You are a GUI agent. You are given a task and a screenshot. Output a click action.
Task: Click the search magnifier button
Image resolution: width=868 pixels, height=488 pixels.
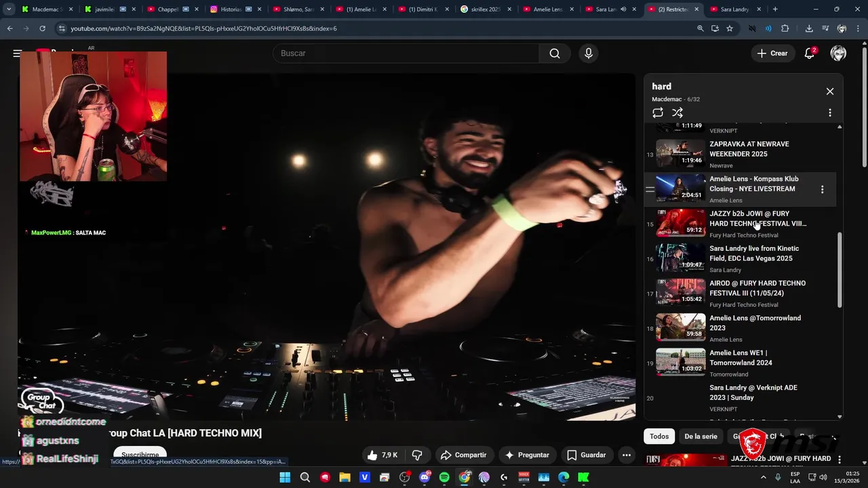555,54
